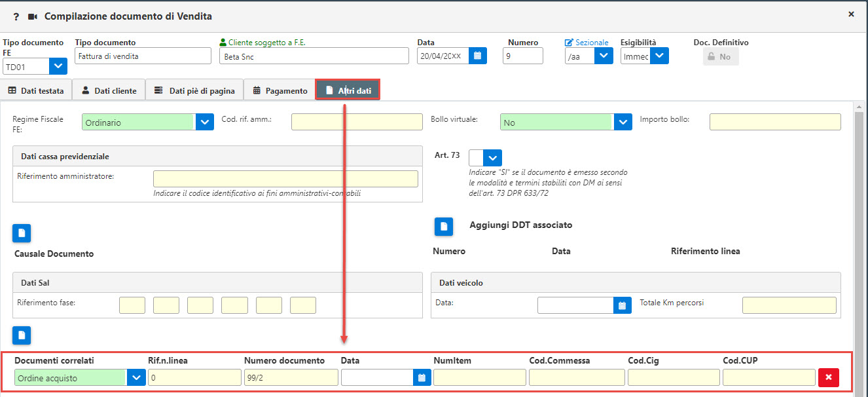Click the add Documenti correlati icon

pyautogui.click(x=22, y=335)
